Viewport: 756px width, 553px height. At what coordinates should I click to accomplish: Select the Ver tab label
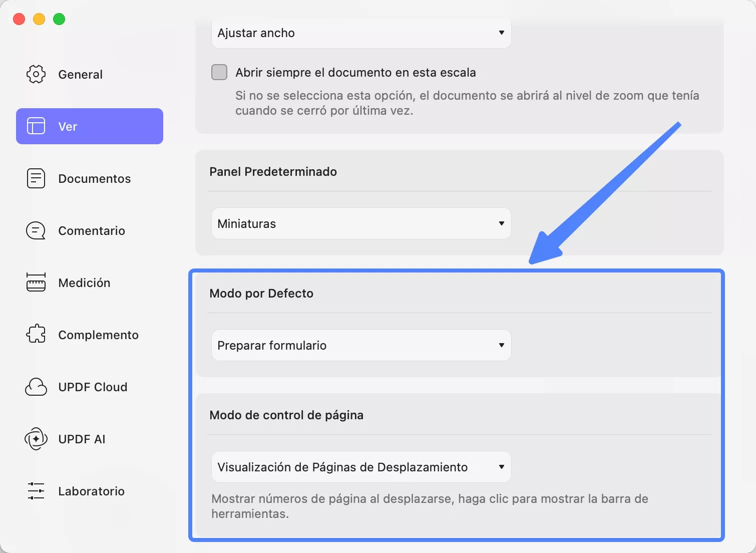point(68,126)
